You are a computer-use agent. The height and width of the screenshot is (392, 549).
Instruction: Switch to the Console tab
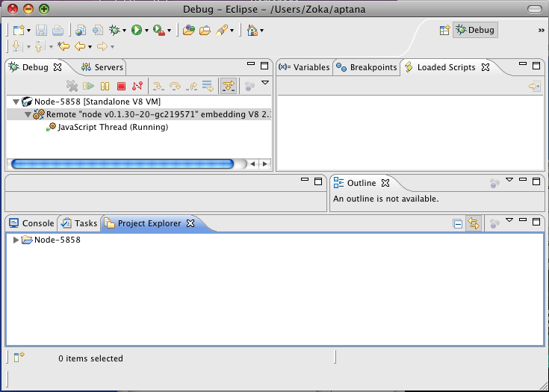click(x=31, y=223)
